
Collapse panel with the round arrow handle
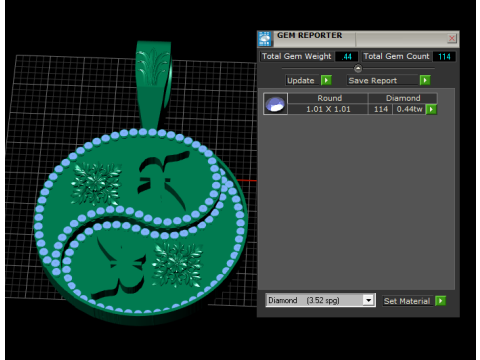tap(358, 69)
